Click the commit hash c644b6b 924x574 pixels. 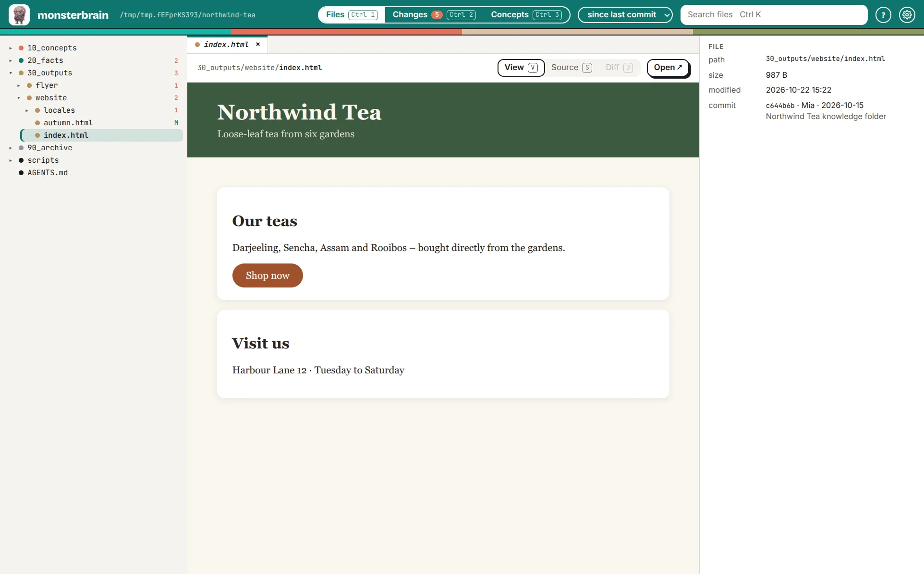(780, 106)
